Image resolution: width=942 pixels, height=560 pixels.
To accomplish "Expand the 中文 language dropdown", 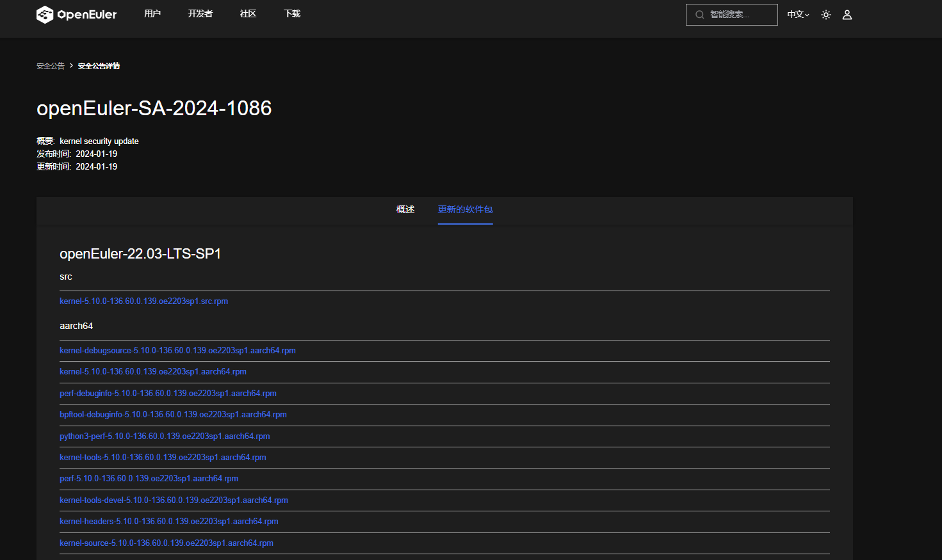I will [x=798, y=15].
